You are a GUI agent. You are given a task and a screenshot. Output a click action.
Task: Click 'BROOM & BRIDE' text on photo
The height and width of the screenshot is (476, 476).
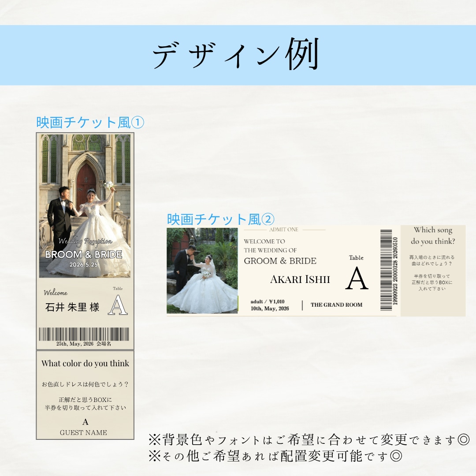pyautogui.click(x=84, y=254)
